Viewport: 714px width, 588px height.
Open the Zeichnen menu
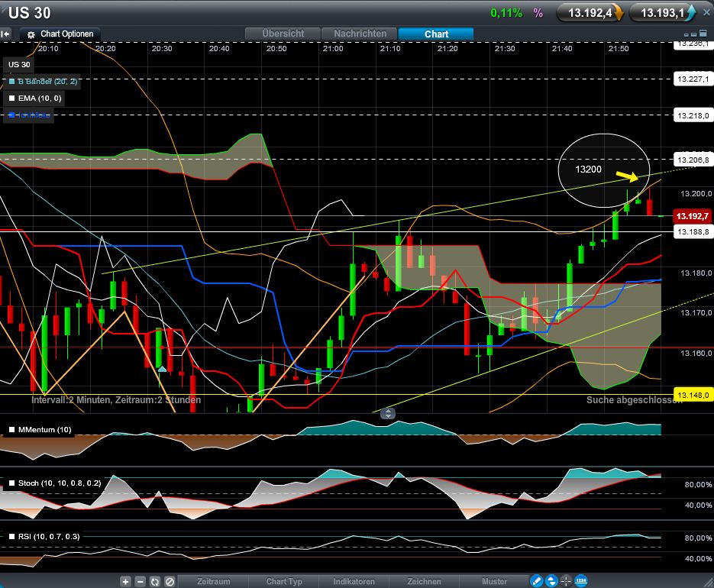(x=424, y=581)
